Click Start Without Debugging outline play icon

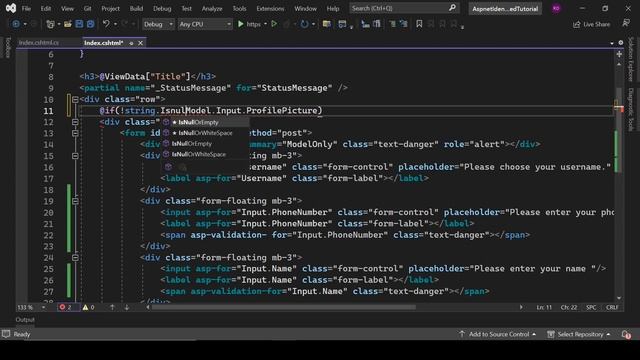tap(274, 24)
